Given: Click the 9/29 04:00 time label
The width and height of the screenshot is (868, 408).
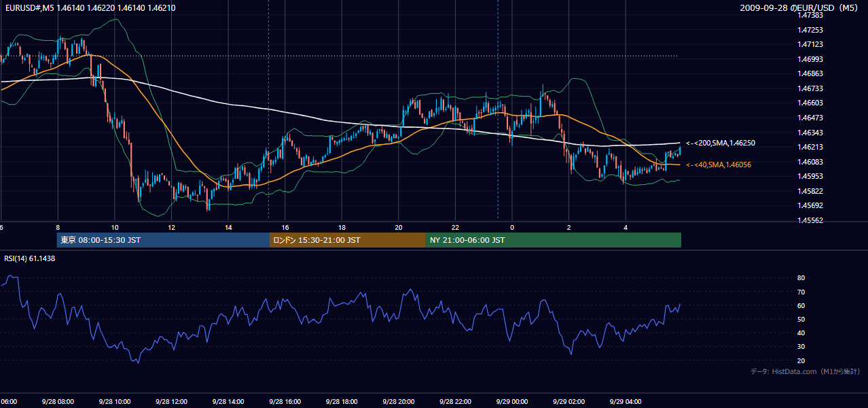Looking at the screenshot, I should pyautogui.click(x=626, y=401).
